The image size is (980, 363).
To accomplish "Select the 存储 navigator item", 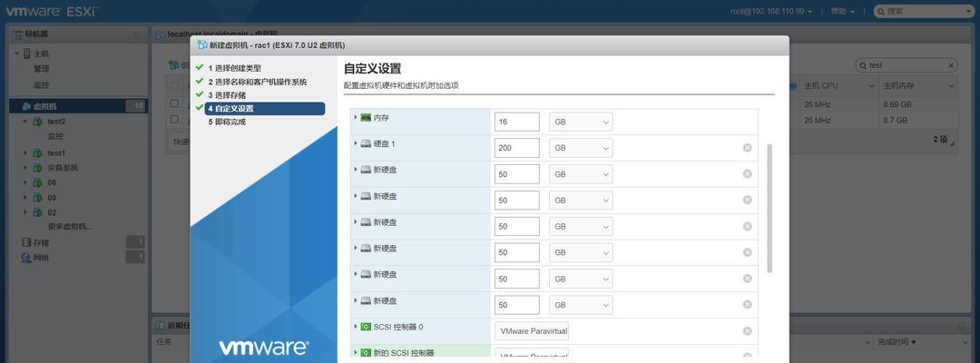I will [x=41, y=242].
